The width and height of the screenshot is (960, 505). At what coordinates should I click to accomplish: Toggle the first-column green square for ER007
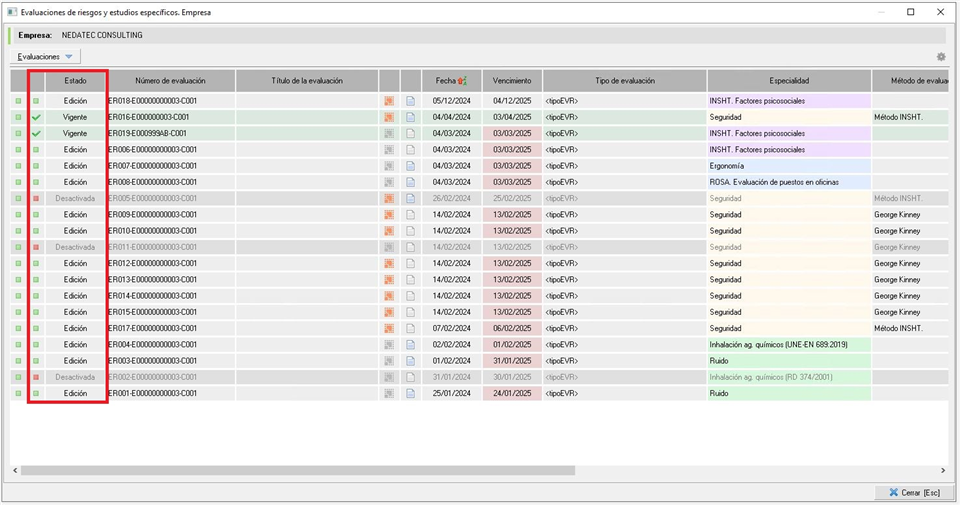(x=18, y=166)
